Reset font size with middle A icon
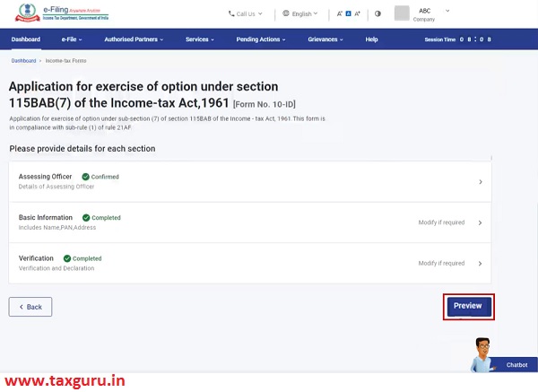 tap(346, 13)
